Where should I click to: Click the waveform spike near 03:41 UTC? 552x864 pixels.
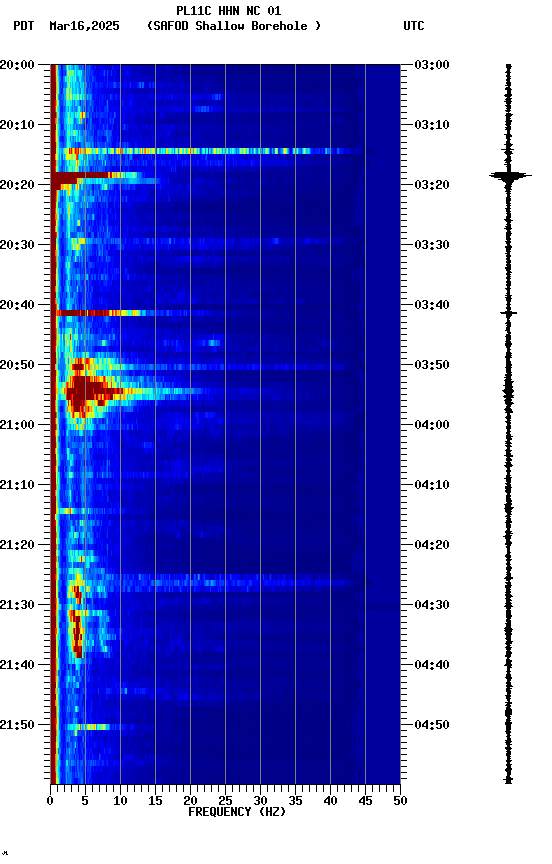(508, 314)
